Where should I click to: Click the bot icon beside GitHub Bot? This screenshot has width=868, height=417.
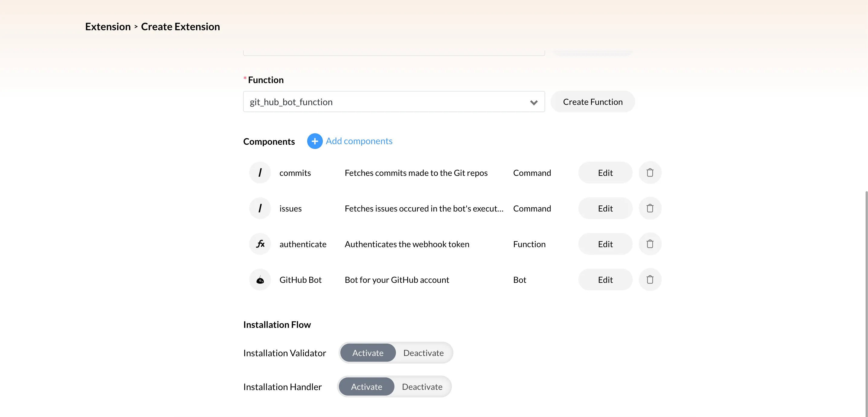[260, 280]
